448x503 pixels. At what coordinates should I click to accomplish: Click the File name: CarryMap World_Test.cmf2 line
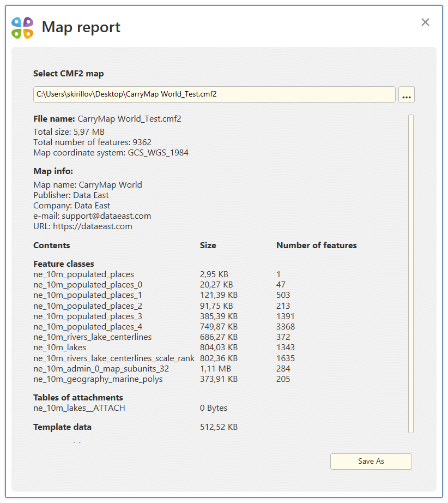point(107,119)
